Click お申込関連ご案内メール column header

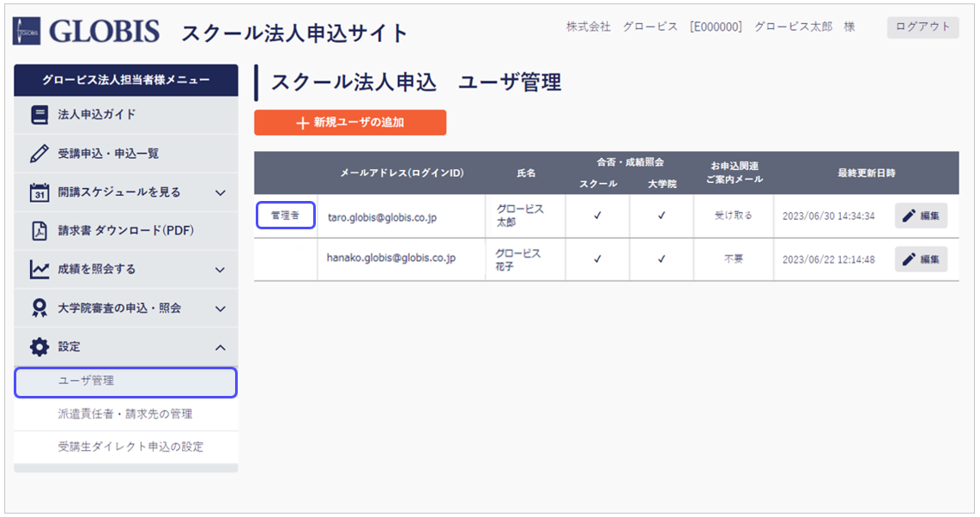[x=734, y=173]
